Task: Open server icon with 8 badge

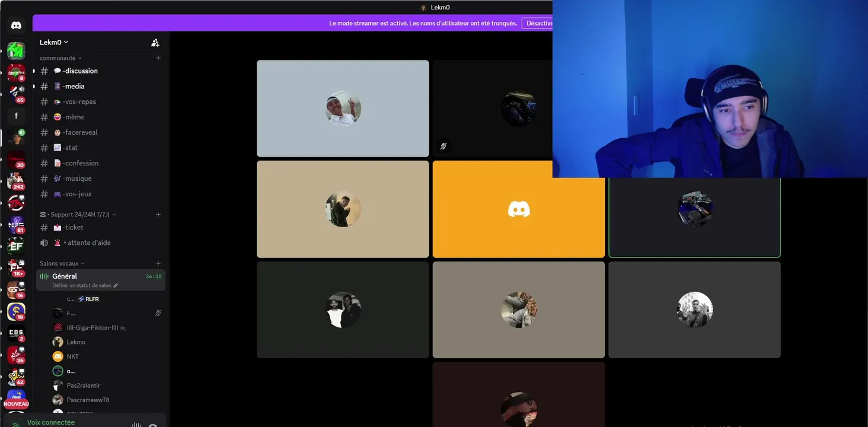Action: 16,72
